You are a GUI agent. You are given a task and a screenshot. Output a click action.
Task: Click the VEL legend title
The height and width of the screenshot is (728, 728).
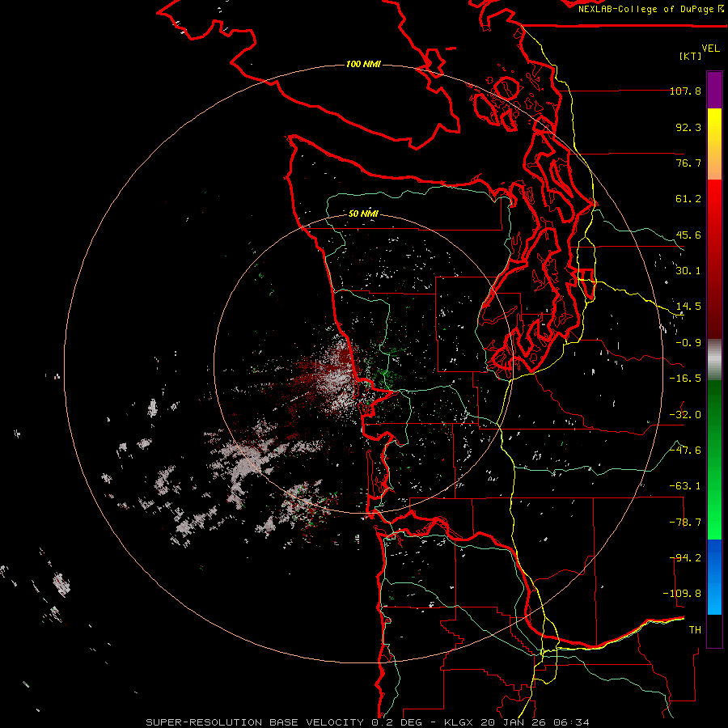click(x=710, y=49)
